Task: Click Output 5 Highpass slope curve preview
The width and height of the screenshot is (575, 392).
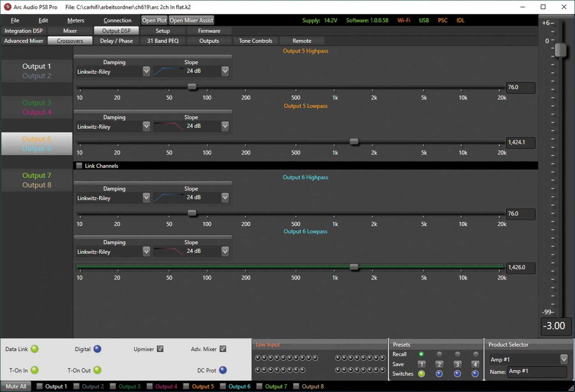Action: pyautogui.click(x=169, y=71)
